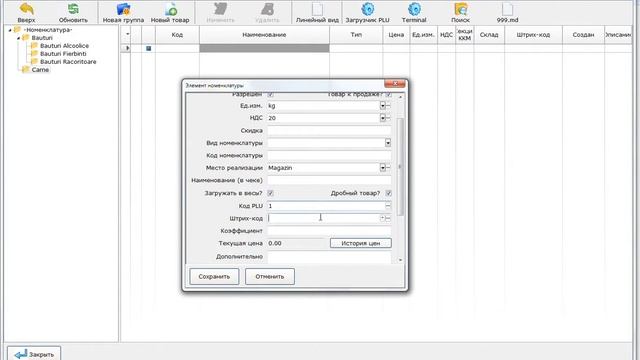640x360 pixels.
Task: Sort table by Код column
Action: [177, 35]
